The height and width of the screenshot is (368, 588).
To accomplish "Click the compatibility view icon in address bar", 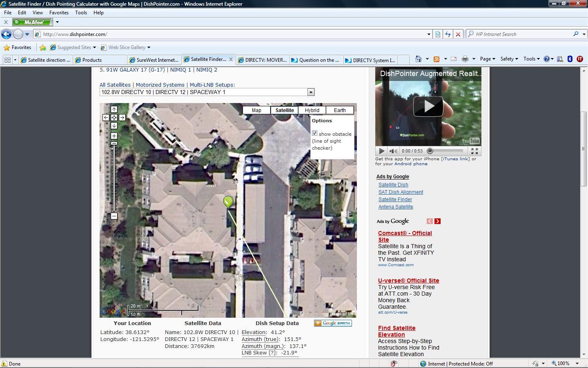I will click(x=438, y=34).
